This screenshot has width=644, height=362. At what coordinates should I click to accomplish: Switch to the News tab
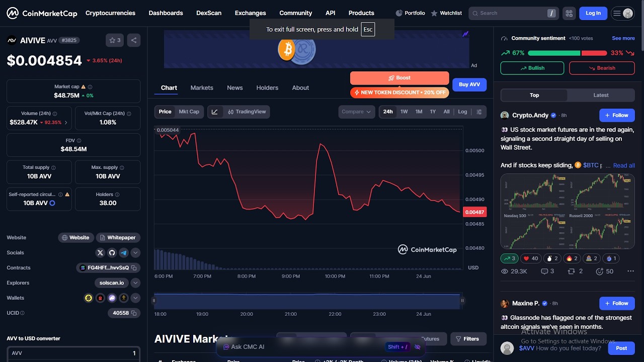pos(235,87)
